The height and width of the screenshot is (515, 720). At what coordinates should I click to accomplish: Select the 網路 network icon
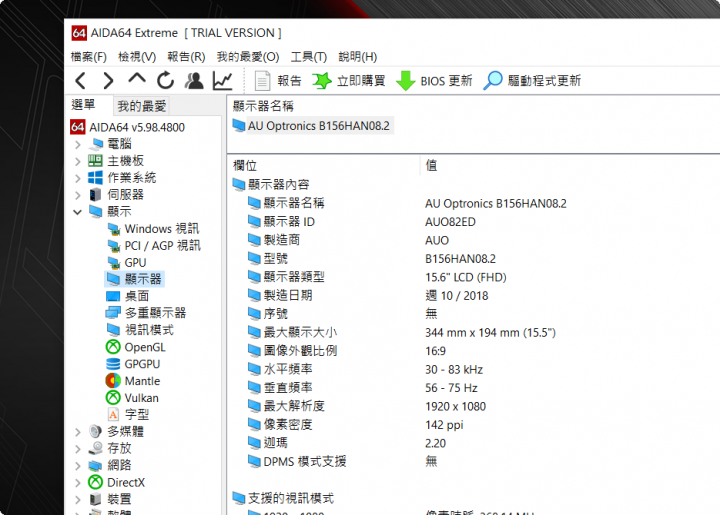tap(96, 465)
